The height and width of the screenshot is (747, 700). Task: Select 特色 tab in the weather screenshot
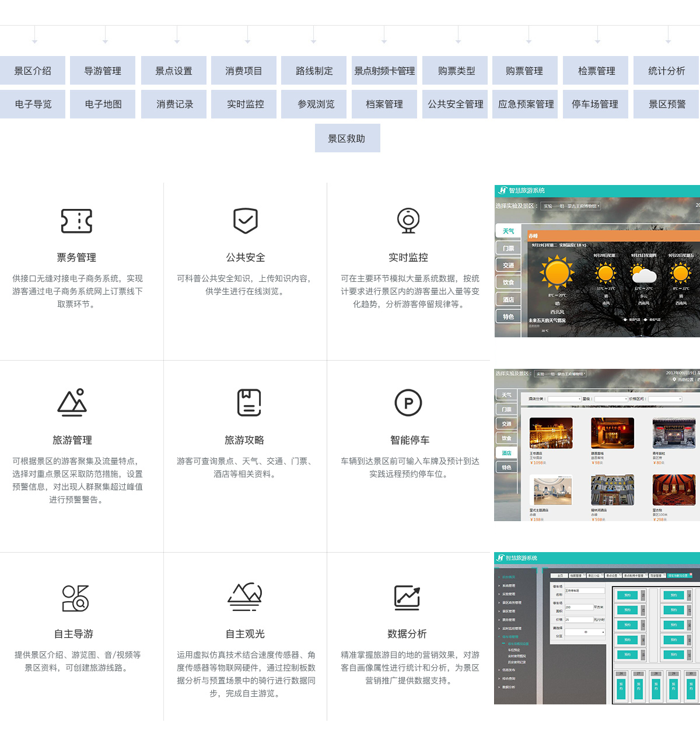pos(508,316)
